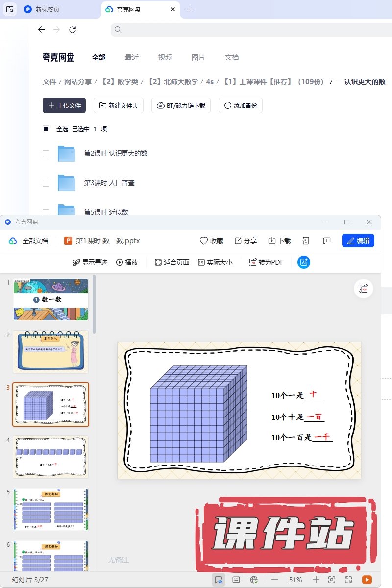The image size is (392, 588).
Task: Switch to the 文档 tab
Action: click(x=232, y=57)
